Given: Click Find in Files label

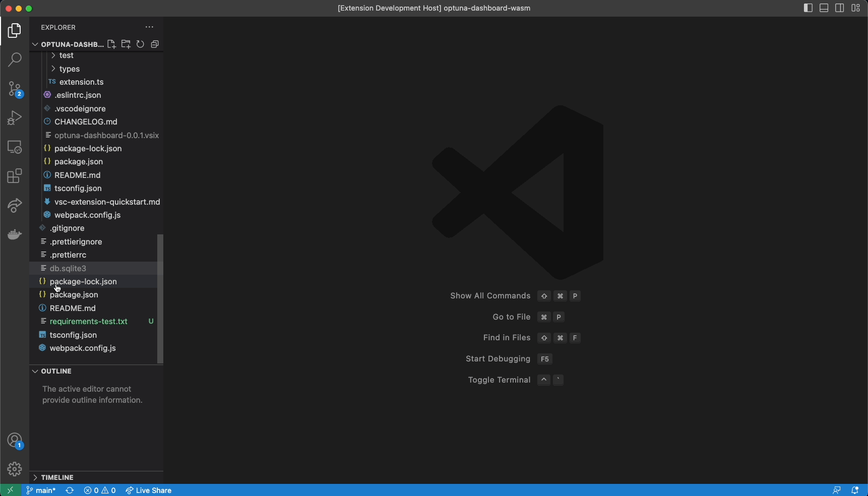Looking at the screenshot, I should [x=507, y=338].
